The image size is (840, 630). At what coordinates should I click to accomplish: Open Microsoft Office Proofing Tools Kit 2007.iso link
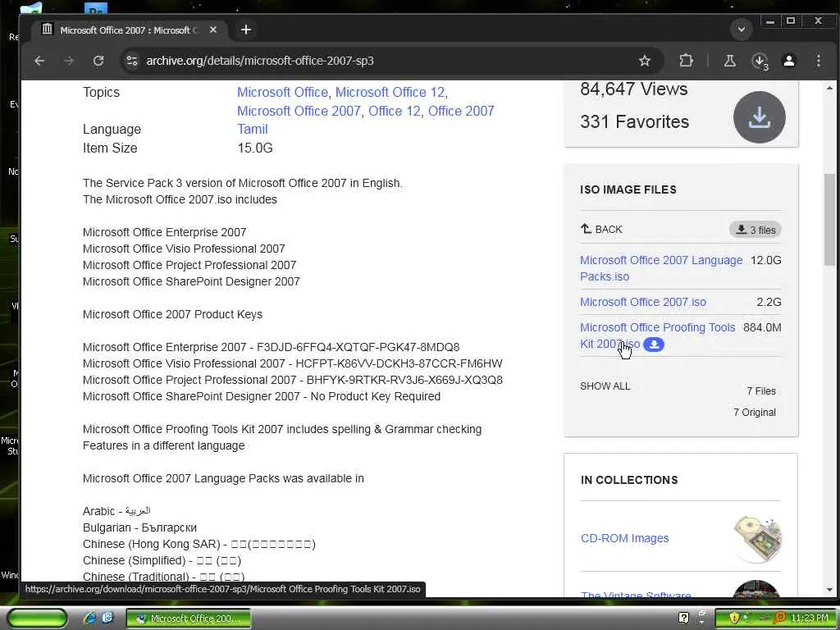coord(657,336)
